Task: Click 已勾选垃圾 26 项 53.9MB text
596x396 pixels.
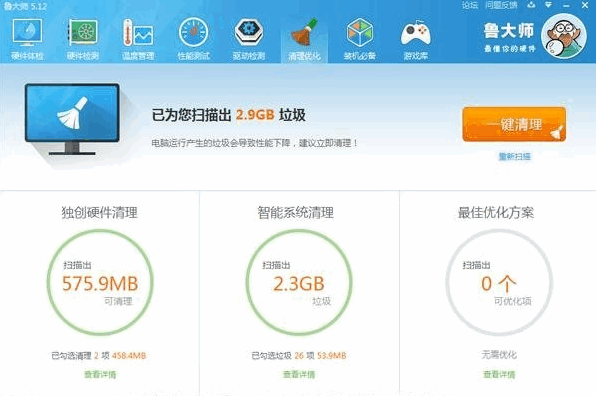Action: [299, 356]
